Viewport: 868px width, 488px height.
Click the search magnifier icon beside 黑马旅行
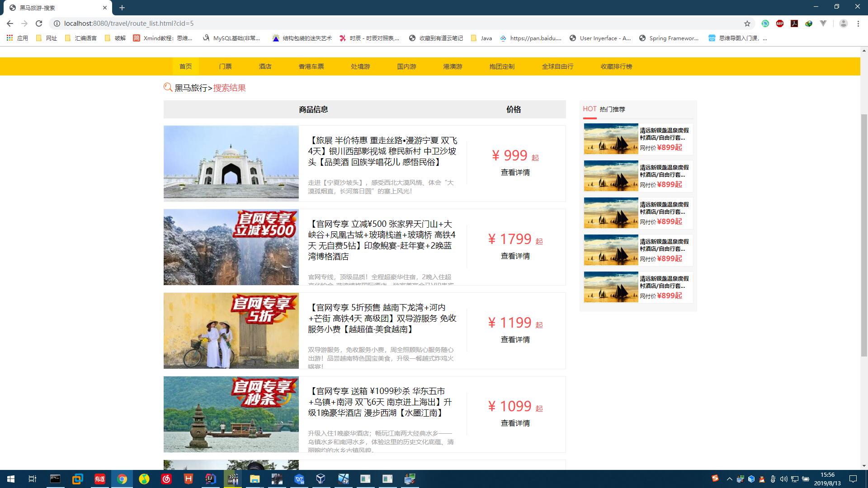pos(168,87)
